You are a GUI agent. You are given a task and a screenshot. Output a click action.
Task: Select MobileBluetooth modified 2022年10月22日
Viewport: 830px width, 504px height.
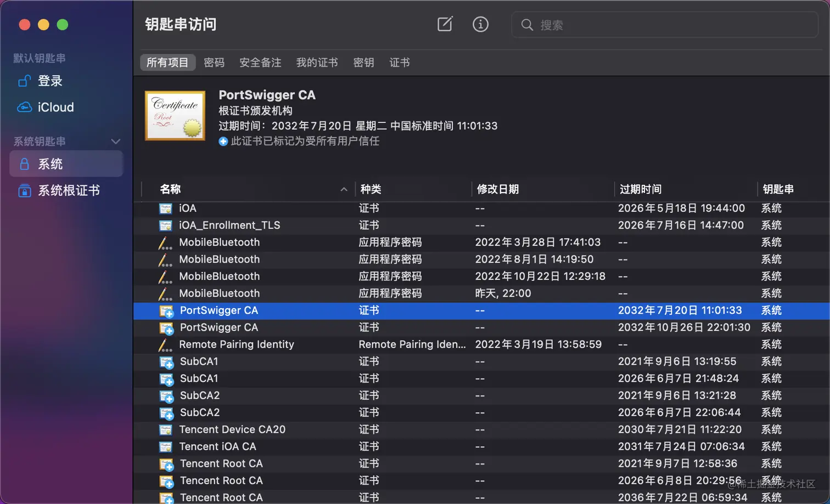pyautogui.click(x=481, y=277)
